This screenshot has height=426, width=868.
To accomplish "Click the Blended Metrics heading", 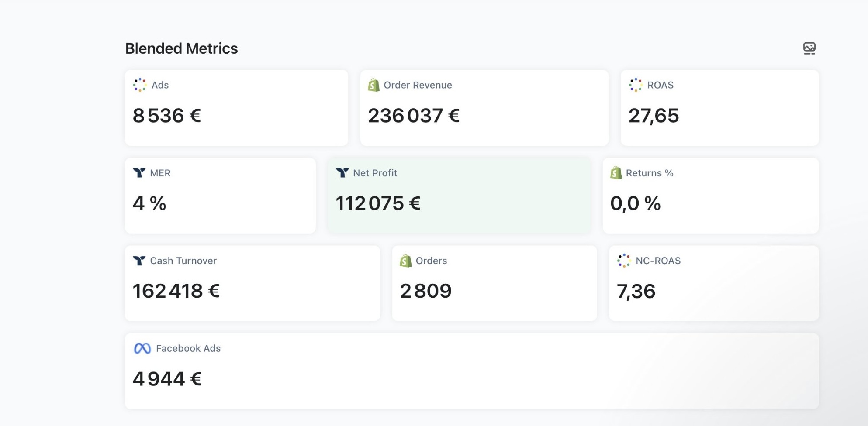I will (x=181, y=48).
